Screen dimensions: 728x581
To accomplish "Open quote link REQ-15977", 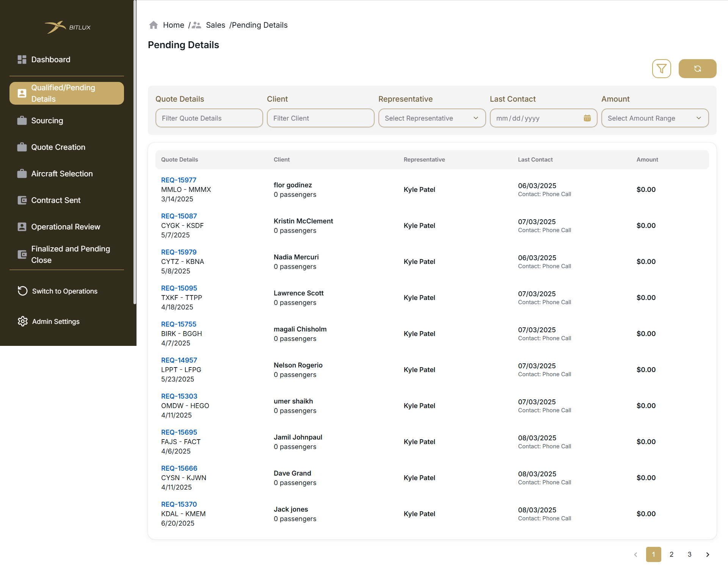I will [x=179, y=180].
